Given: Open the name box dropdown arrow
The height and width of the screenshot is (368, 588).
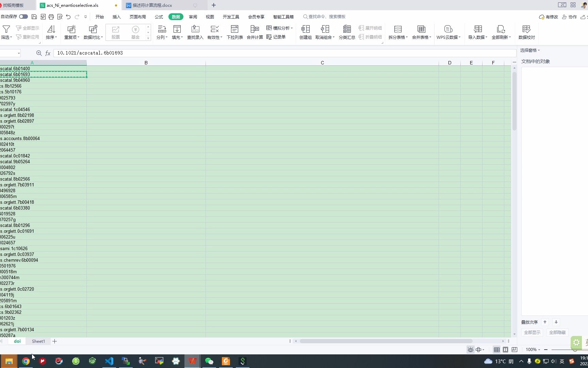Looking at the screenshot, I should pos(18,53).
